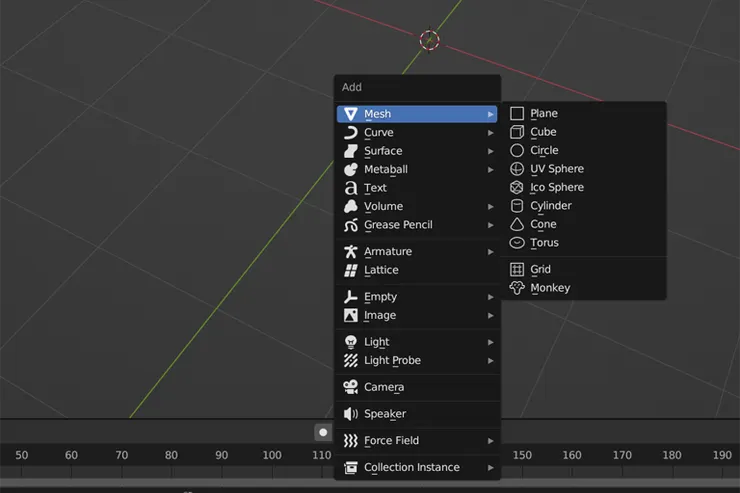Image resolution: width=740 pixels, height=493 pixels.
Task: Select frame 150 on the timeline
Action: [x=522, y=455]
